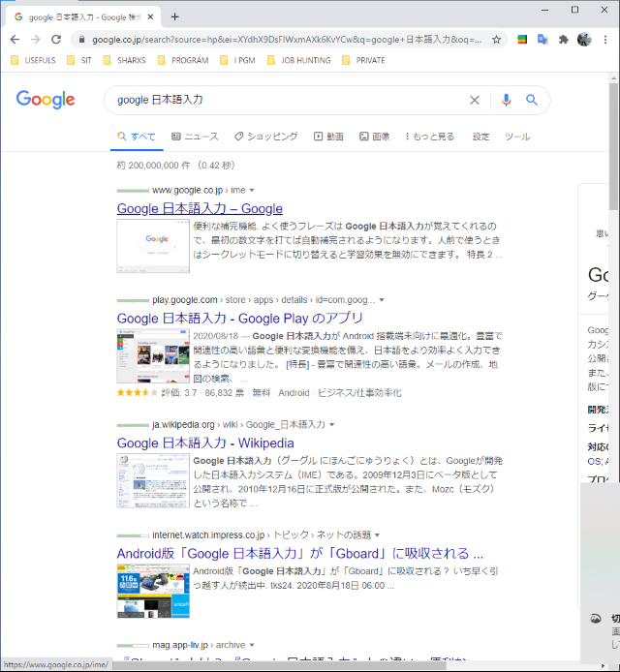The height and width of the screenshot is (672, 620).
Task: Open the SIT bookmark folder
Action: [x=79, y=60]
